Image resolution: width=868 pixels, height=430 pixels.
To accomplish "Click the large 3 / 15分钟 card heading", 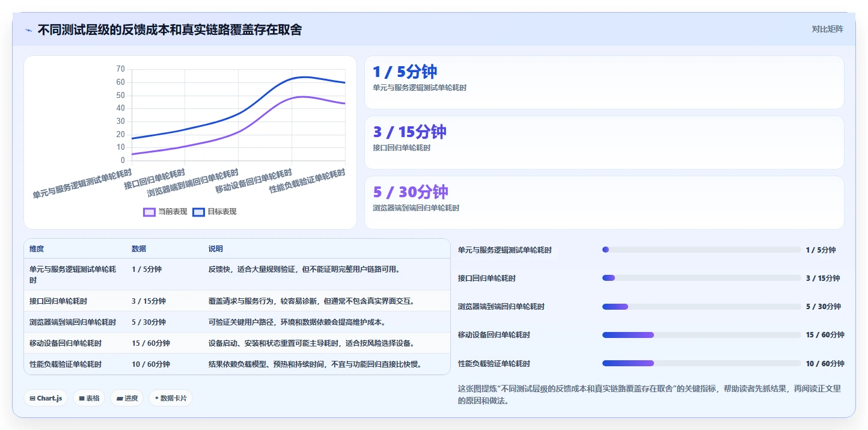I will (x=409, y=132).
